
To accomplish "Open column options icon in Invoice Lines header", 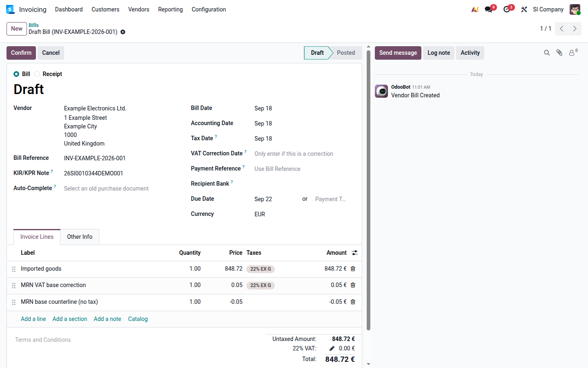I will click(355, 253).
